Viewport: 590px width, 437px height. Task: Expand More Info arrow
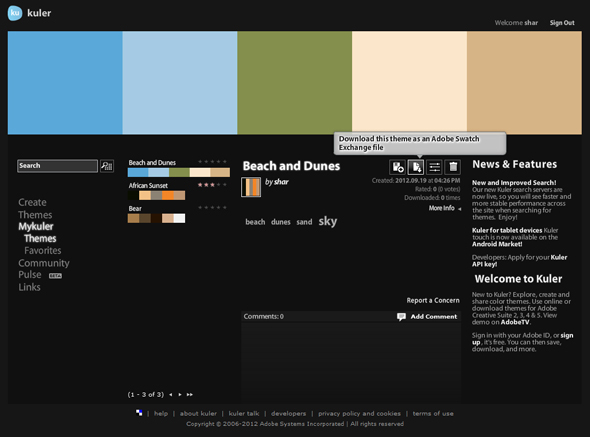[459, 209]
